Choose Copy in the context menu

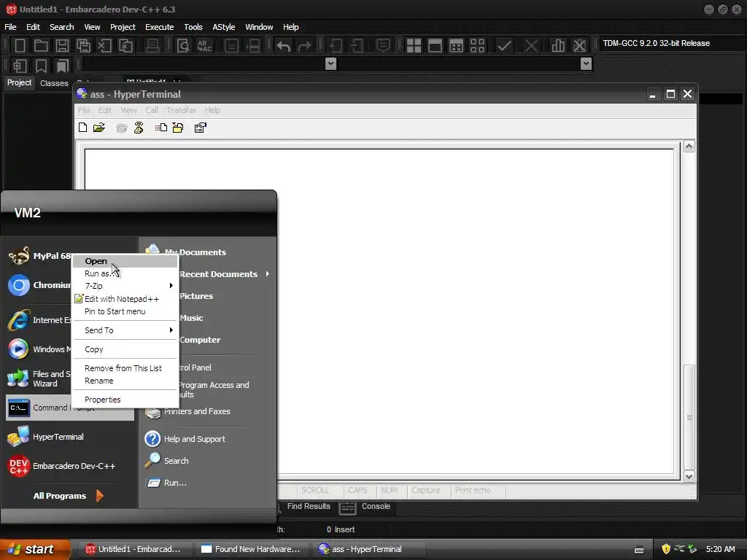coord(125,349)
